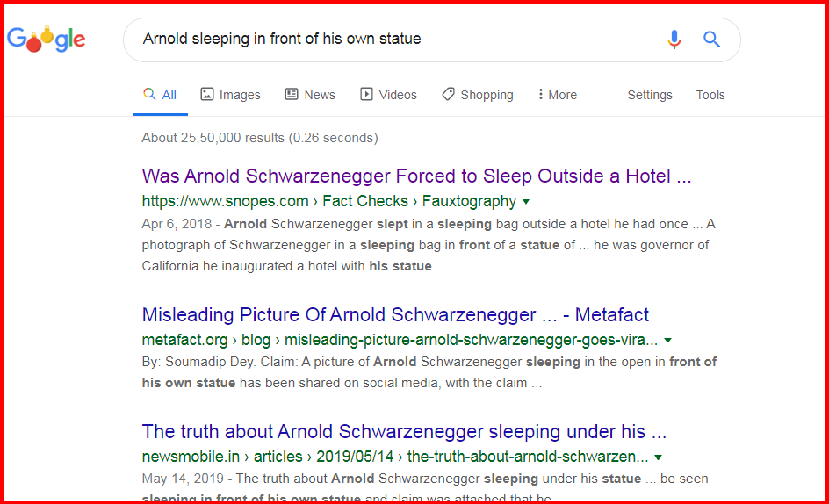Open the three-dot More menu

pos(558,95)
